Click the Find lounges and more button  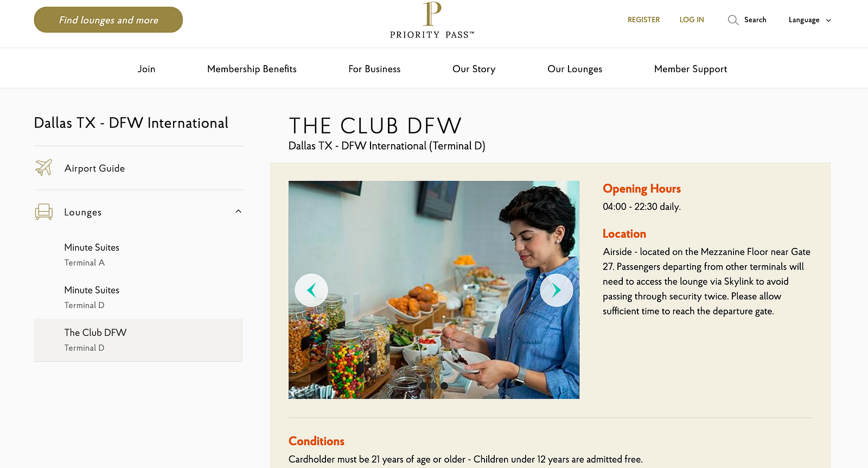click(108, 20)
